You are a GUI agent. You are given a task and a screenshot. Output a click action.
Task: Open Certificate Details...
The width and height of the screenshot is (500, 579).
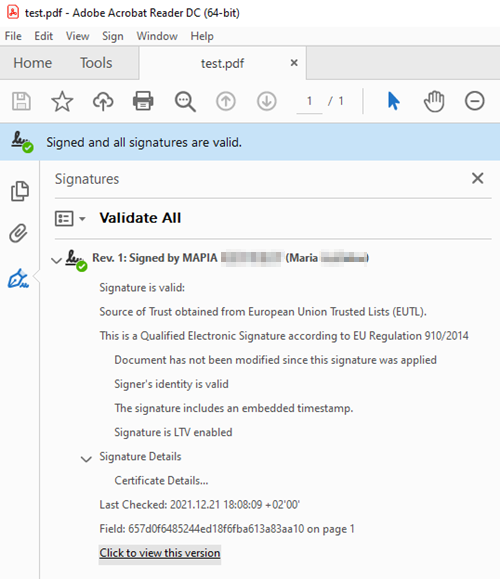click(161, 480)
